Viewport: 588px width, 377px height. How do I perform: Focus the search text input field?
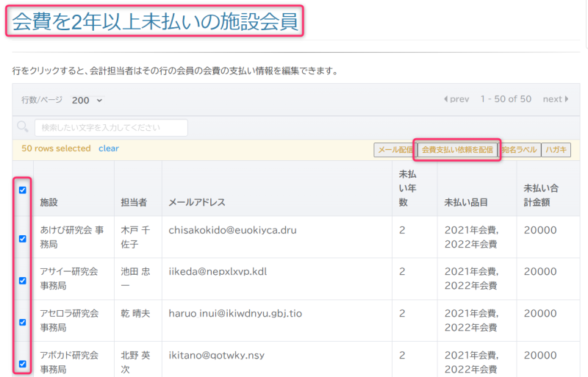pos(110,128)
